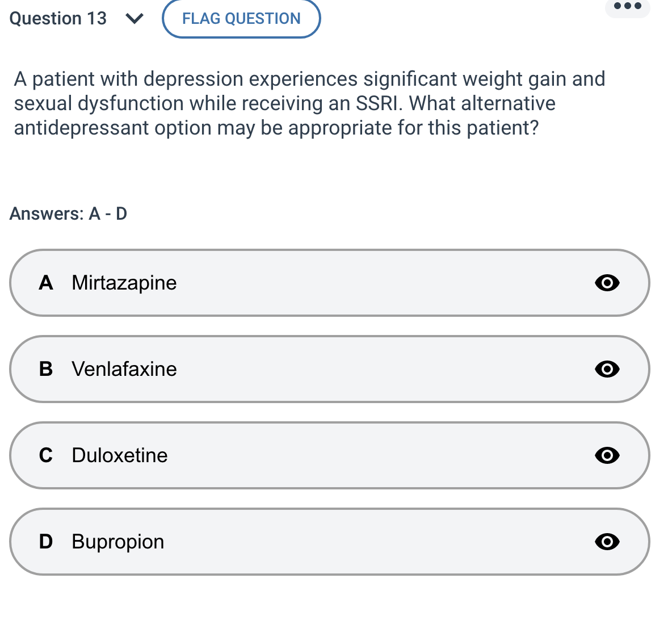This screenshot has height=620, width=672.
Task: Click the letter D badge
Action: click(x=47, y=542)
